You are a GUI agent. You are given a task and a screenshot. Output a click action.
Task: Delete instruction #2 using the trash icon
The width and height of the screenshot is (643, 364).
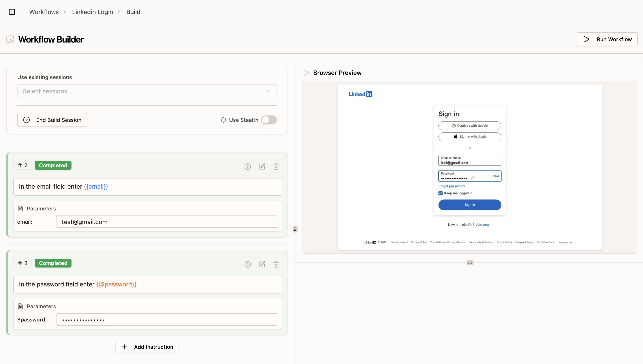tap(276, 166)
